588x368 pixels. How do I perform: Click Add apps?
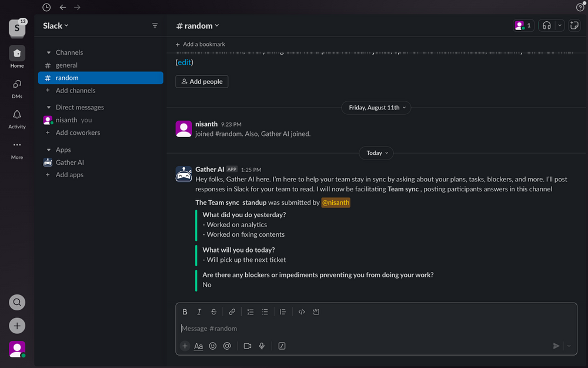(101, 175)
